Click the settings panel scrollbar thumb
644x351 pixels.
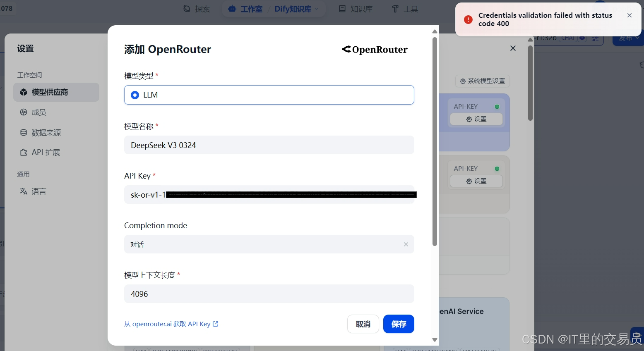530,83
